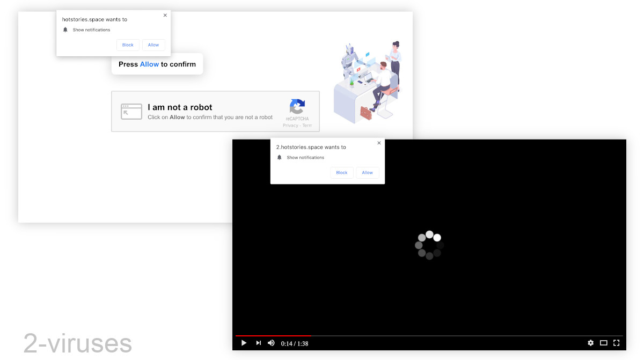The image size is (644, 360).
Task: Enter fullscreen video mode
Action: [617, 343]
